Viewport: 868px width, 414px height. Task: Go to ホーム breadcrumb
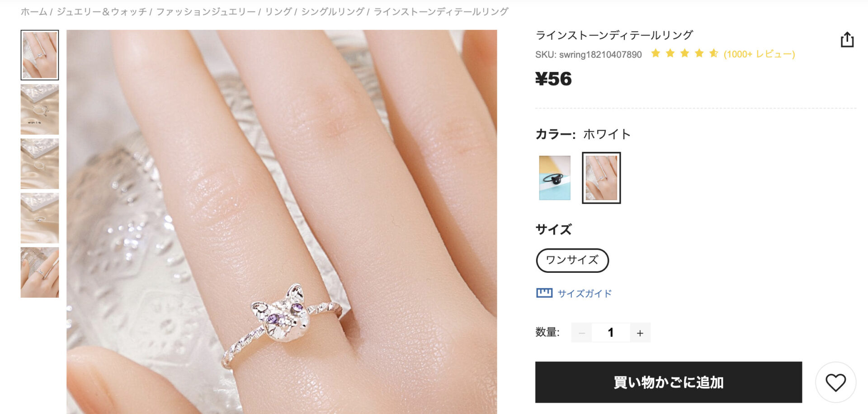pos(34,12)
